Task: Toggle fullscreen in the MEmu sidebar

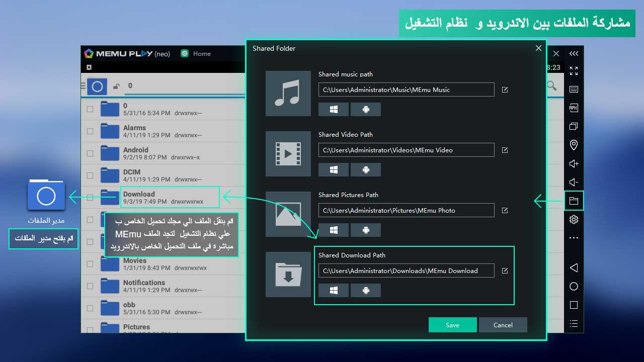Action: [574, 71]
